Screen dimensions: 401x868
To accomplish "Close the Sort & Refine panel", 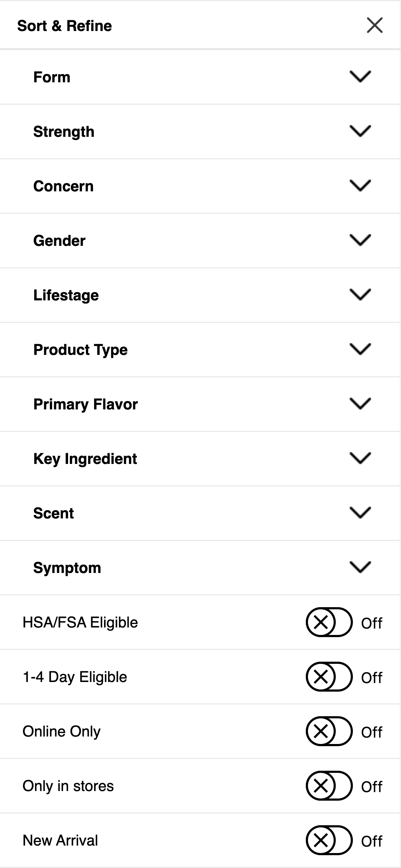I will pos(375,26).
